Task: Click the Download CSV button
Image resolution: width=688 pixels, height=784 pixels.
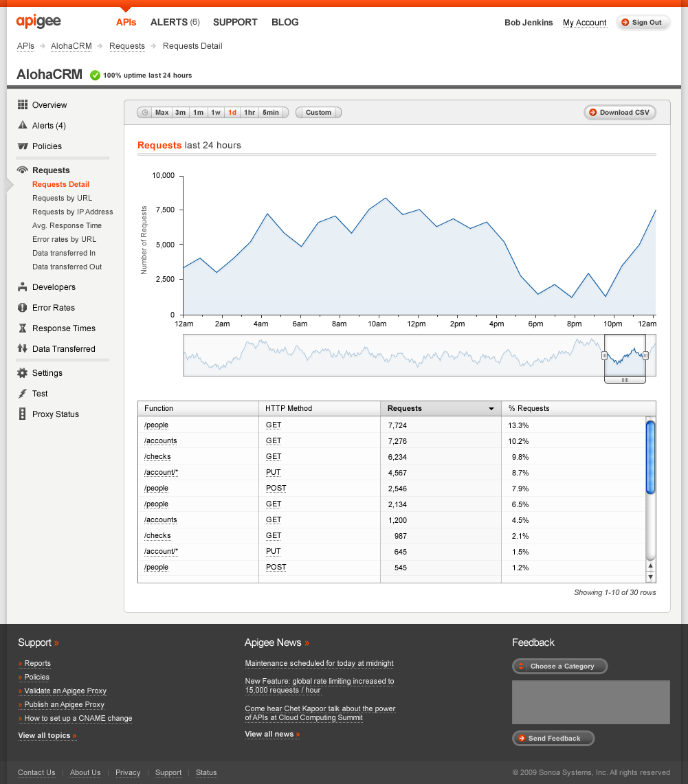Action: [x=619, y=113]
